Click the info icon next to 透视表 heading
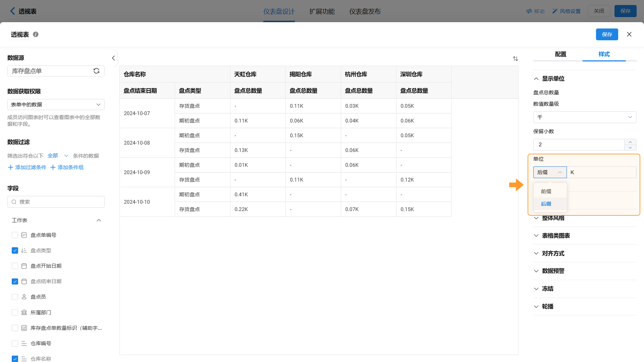 pyautogui.click(x=36, y=34)
